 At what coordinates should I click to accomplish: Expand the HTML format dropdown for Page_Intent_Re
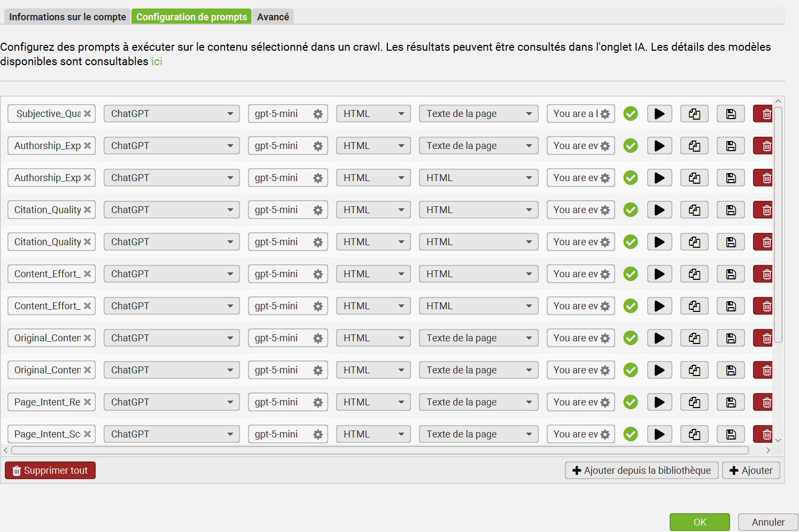(373, 402)
